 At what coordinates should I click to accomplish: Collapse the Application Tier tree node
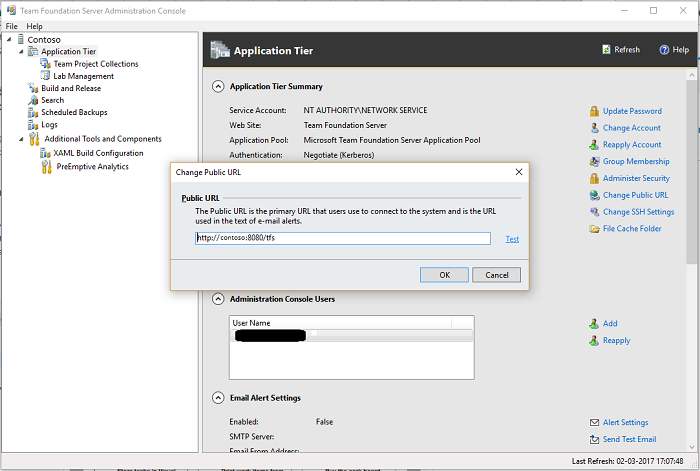[21, 51]
